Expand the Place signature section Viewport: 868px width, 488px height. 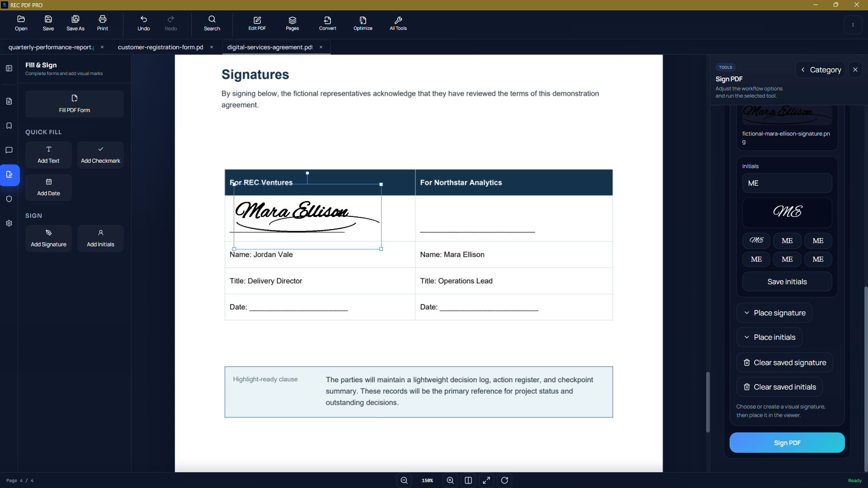click(x=774, y=313)
